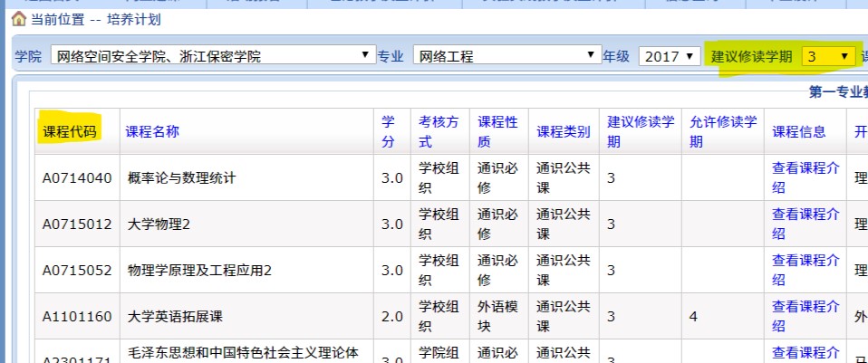Open the 学院 dropdown list
The width and height of the screenshot is (868, 363).
213,56
